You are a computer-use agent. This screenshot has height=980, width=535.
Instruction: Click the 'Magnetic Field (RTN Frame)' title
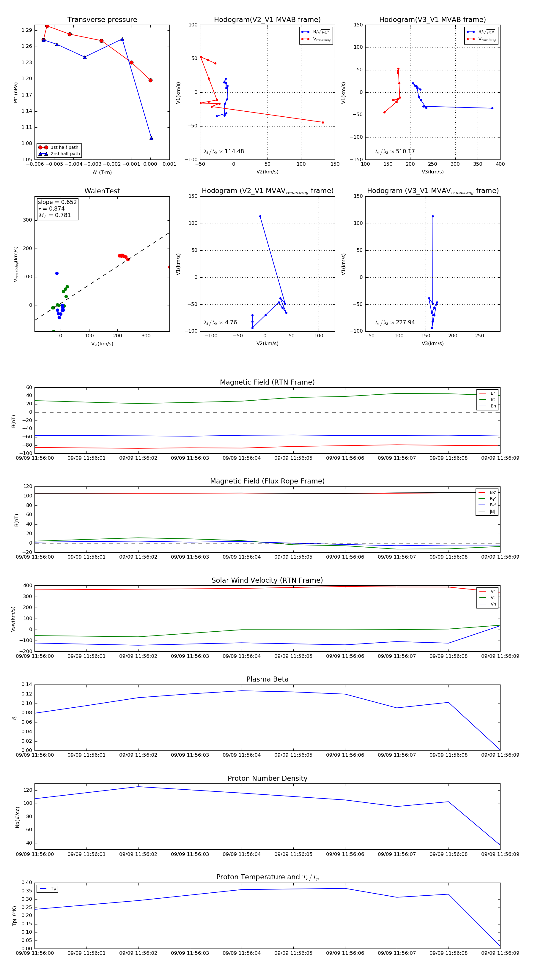pyautogui.click(x=267, y=382)
